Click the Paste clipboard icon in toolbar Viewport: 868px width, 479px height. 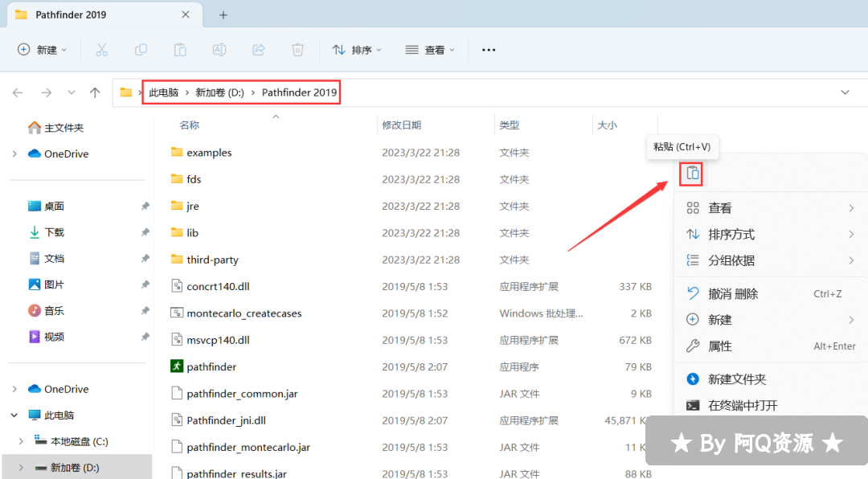coord(180,50)
